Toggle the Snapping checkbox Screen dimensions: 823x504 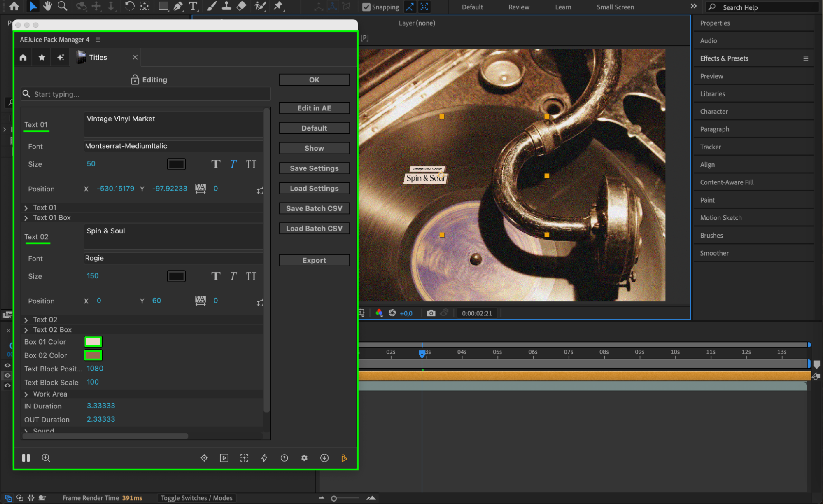point(366,7)
